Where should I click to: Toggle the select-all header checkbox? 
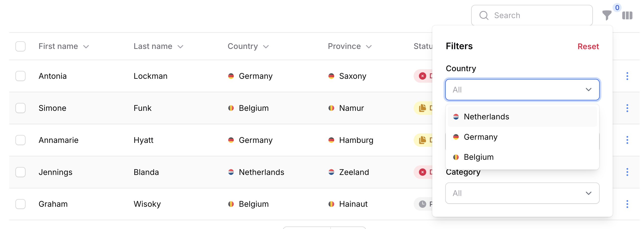click(21, 46)
